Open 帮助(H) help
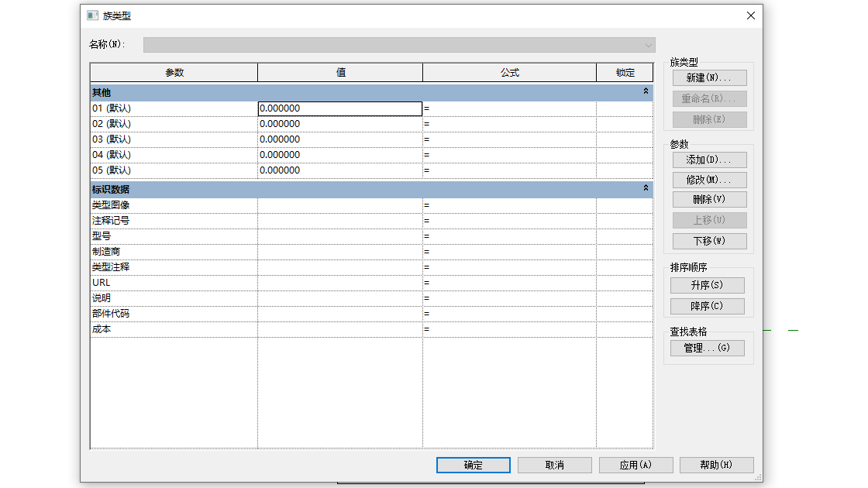Viewport: 868px width, 488px height. (717, 466)
